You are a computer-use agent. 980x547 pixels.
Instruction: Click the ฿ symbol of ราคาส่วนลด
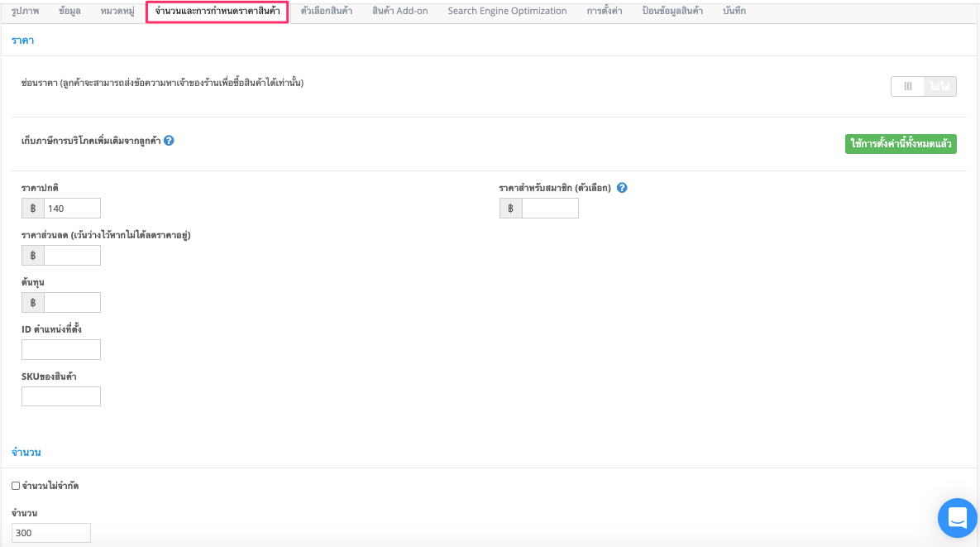tap(33, 255)
